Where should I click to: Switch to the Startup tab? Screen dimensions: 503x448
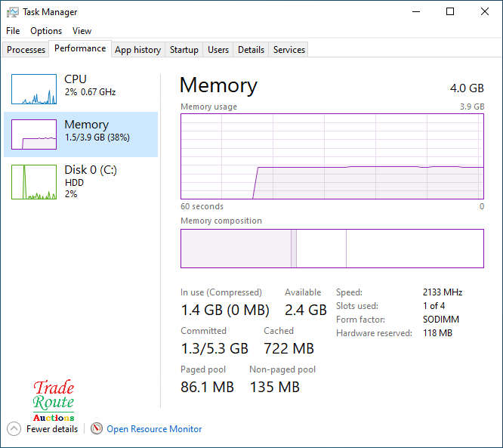pyautogui.click(x=184, y=50)
